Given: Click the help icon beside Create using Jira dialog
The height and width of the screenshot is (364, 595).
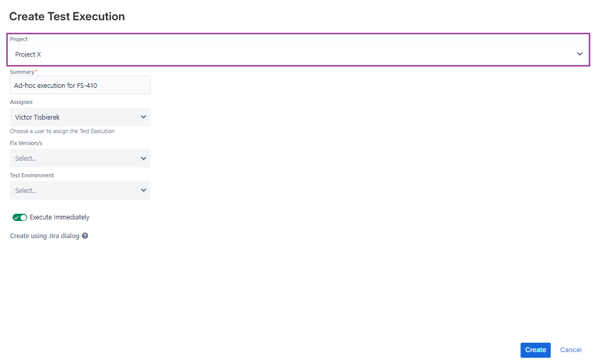Looking at the screenshot, I should 85,236.
